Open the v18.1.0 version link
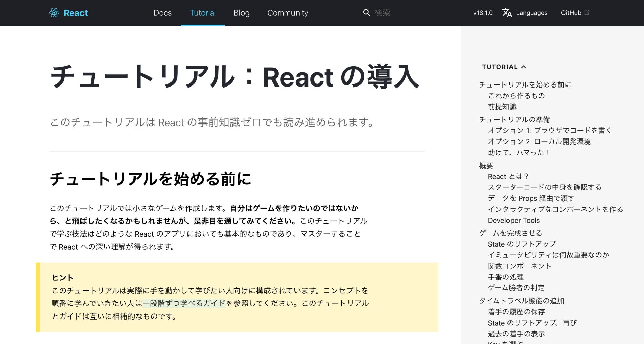Viewport: 644px width, 344px height. pos(483,13)
